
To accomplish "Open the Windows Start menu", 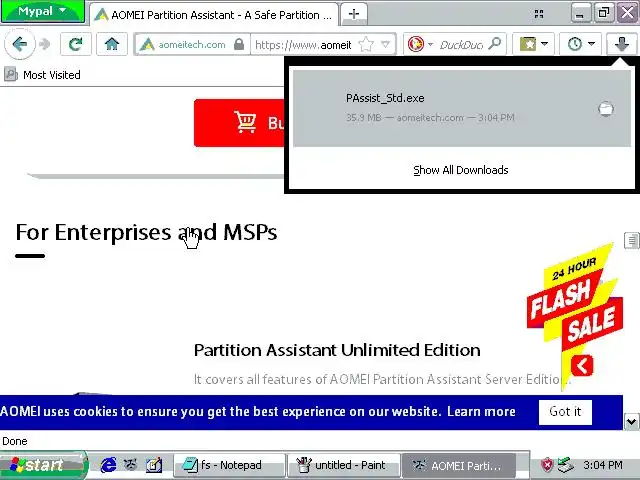I will tap(43, 465).
